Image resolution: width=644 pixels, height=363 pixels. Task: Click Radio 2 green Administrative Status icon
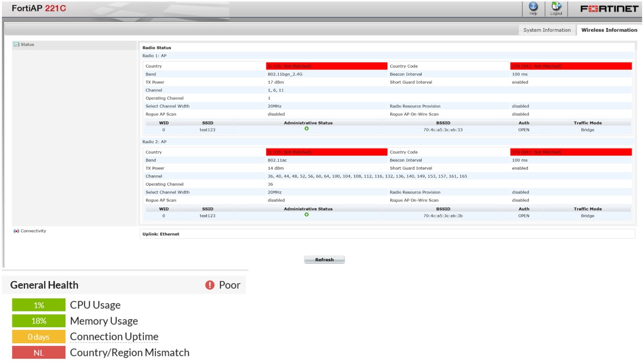(x=307, y=215)
